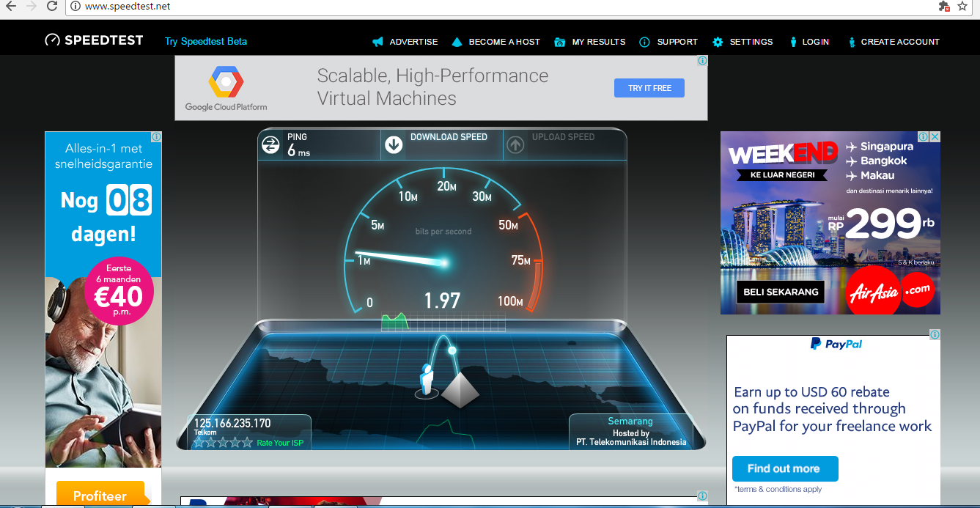Click the extension icon beside bookmark star
This screenshot has width=980, height=508.
(x=944, y=6)
